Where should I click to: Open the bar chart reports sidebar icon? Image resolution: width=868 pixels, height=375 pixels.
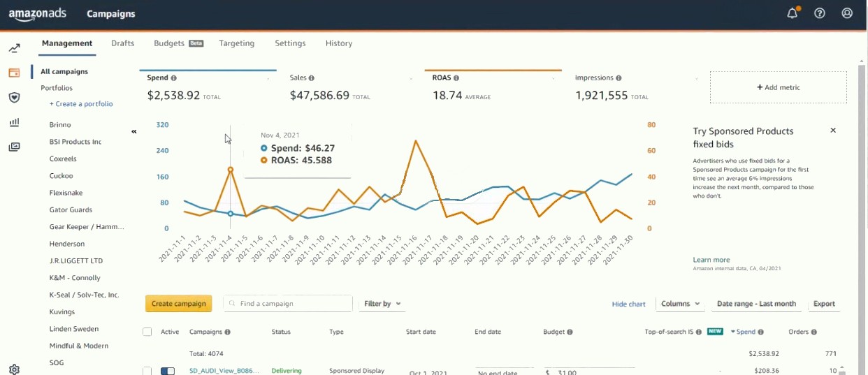point(14,122)
